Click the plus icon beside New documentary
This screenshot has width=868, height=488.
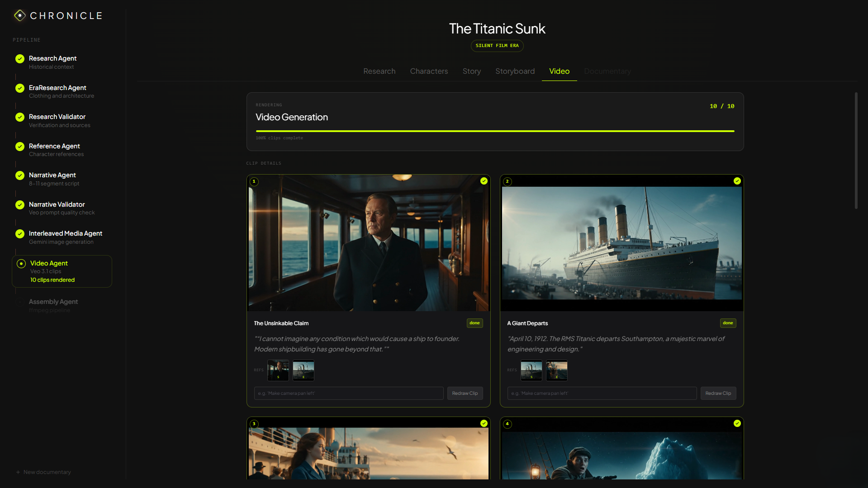[18, 472]
